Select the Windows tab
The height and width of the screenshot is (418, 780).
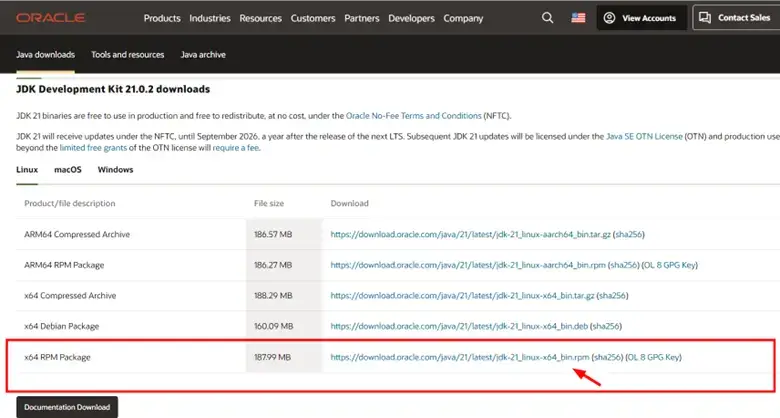[x=115, y=170]
